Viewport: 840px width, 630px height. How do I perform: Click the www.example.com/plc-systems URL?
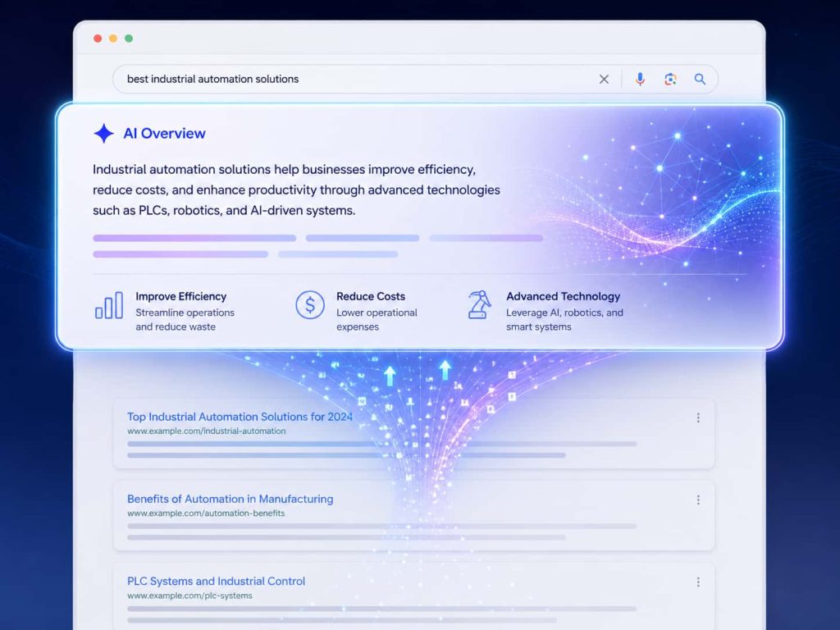point(189,596)
